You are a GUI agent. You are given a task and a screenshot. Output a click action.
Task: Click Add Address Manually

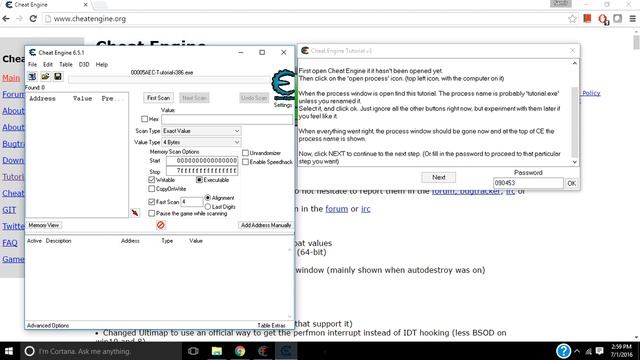[266, 225]
